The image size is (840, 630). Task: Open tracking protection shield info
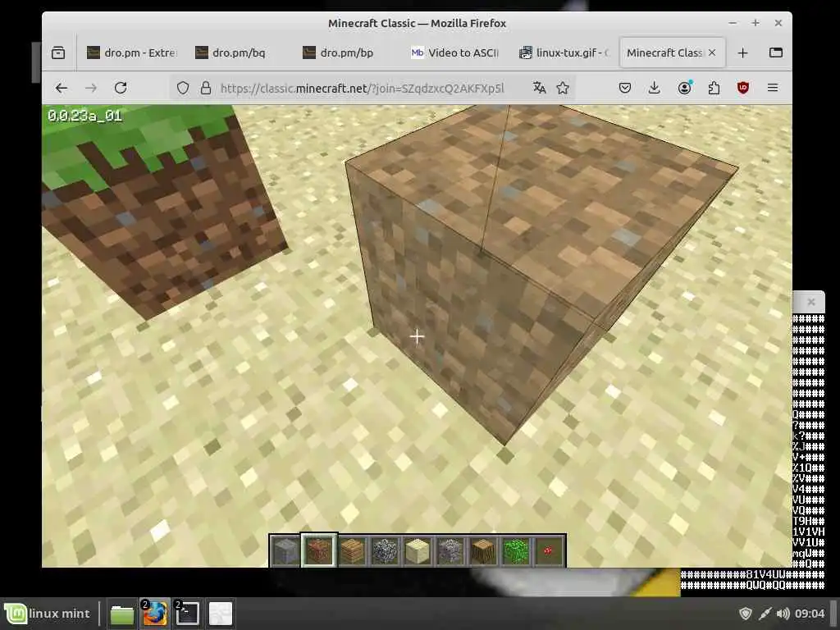(183, 88)
